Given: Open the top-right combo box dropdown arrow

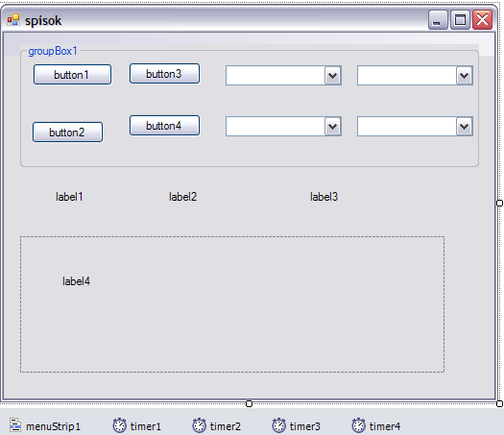Looking at the screenshot, I should pyautogui.click(x=464, y=76).
